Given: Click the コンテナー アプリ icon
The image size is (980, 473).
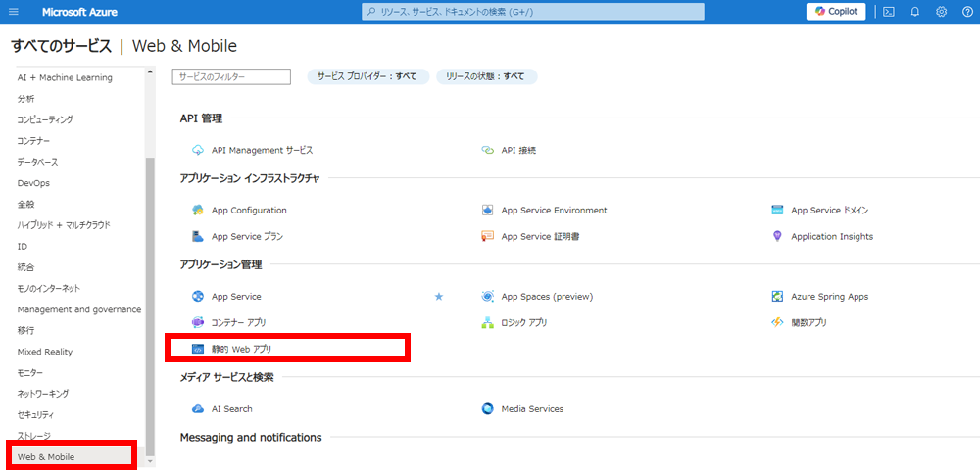Looking at the screenshot, I should 198,323.
